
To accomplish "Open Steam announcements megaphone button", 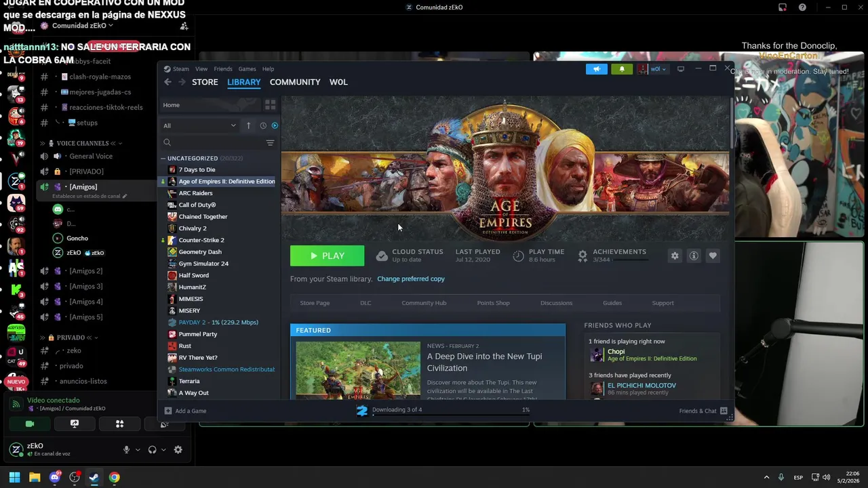I will 597,69.
